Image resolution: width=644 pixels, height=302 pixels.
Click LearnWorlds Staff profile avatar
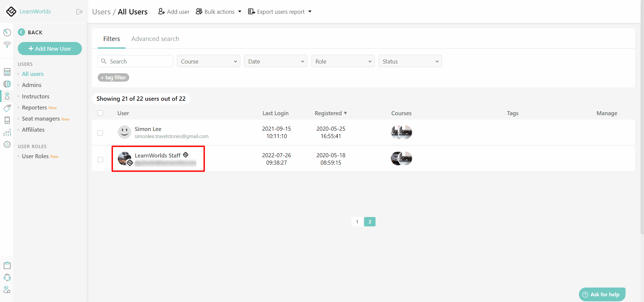tap(125, 159)
